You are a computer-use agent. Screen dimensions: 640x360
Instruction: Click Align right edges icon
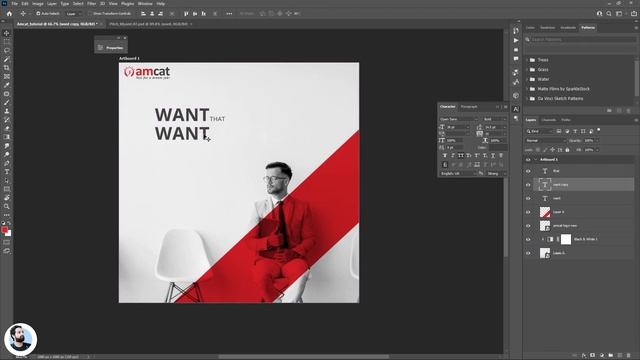(160, 13)
